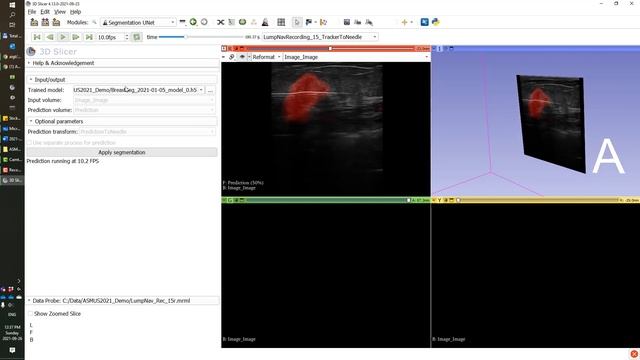Click the yellow slice offset slider handle

pyautogui.click(x=458, y=200)
